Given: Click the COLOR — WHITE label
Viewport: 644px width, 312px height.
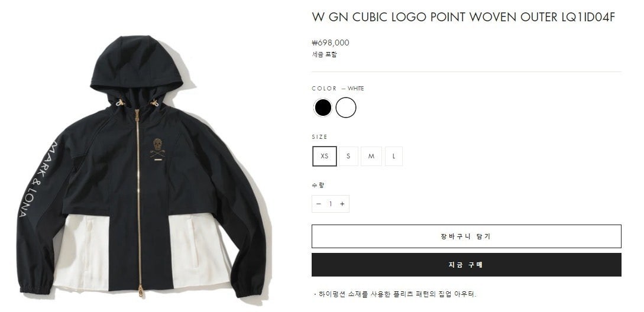Looking at the screenshot, I should tap(338, 88).
